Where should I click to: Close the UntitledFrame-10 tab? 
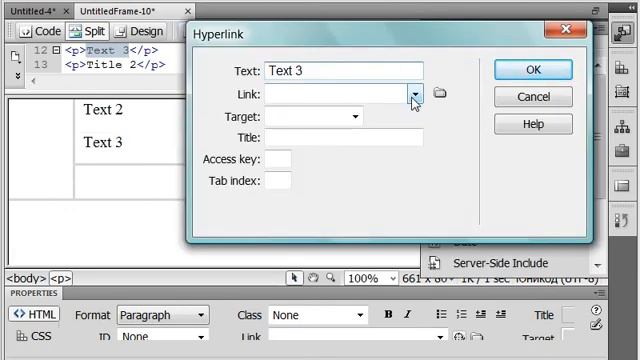click(188, 11)
